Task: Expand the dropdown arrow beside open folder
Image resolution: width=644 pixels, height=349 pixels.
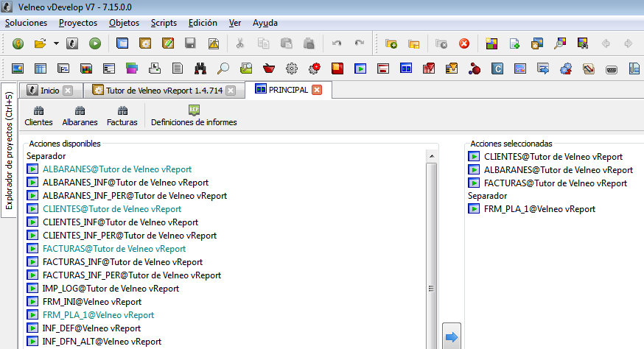Action: click(56, 43)
